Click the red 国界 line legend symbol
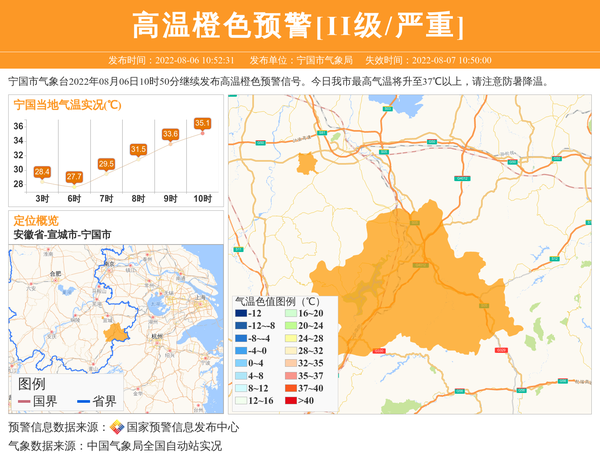 pos(21,402)
